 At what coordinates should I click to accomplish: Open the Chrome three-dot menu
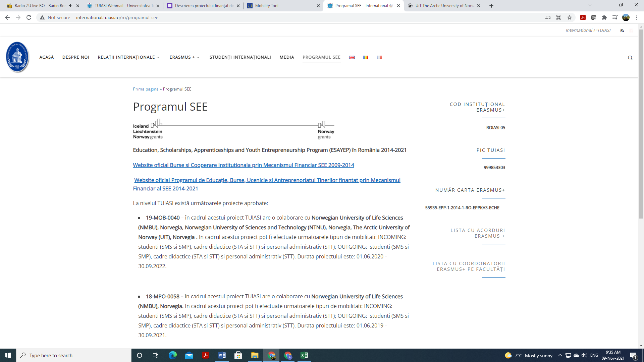[637, 17]
